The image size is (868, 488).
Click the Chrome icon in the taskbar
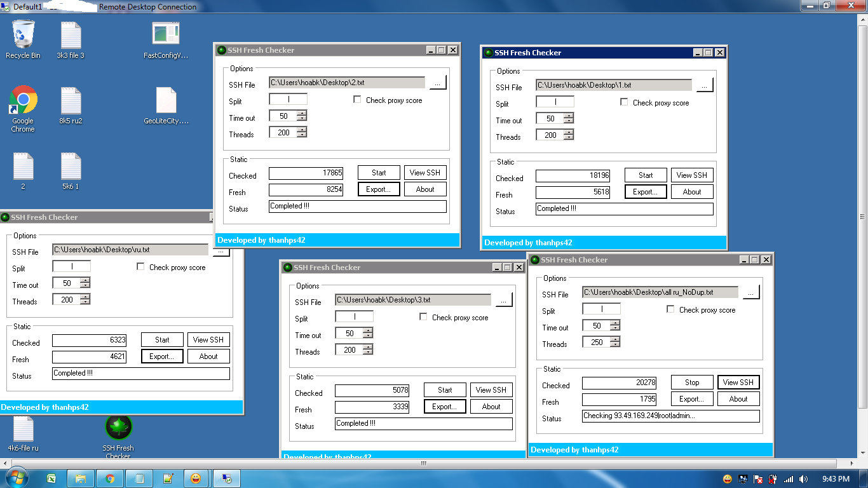click(x=110, y=478)
